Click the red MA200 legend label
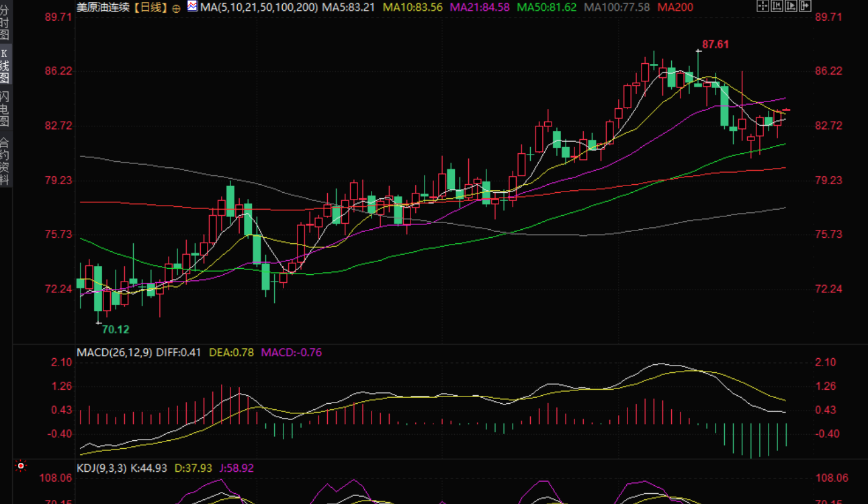868x504 pixels. [x=675, y=7]
